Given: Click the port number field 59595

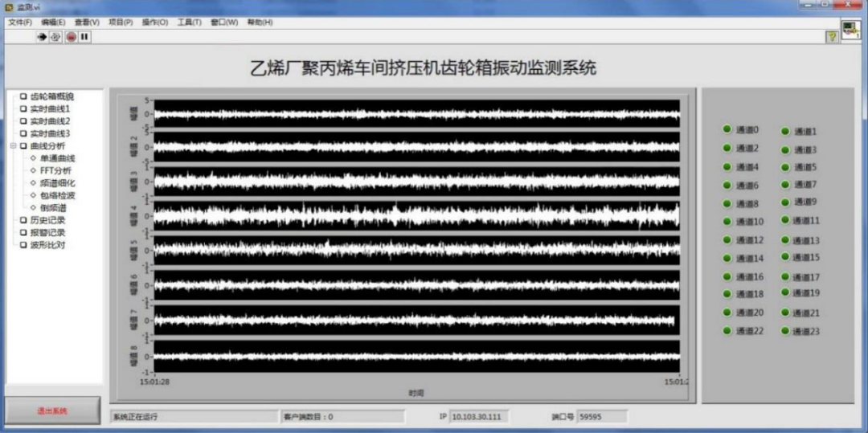Looking at the screenshot, I should tap(600, 417).
